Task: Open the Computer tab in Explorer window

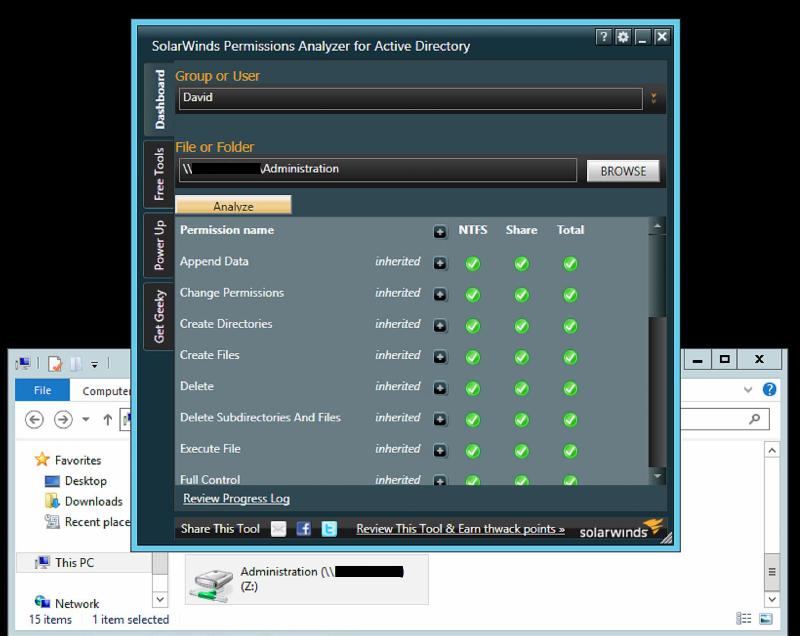Action: [106, 391]
